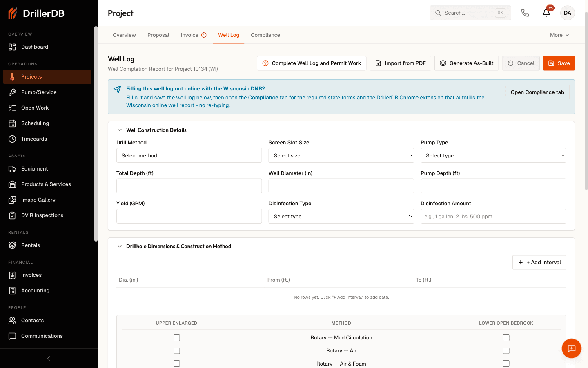This screenshot has height=368, width=588.
Task: Collapse the Well Construction Details section
Action: pyautogui.click(x=120, y=130)
